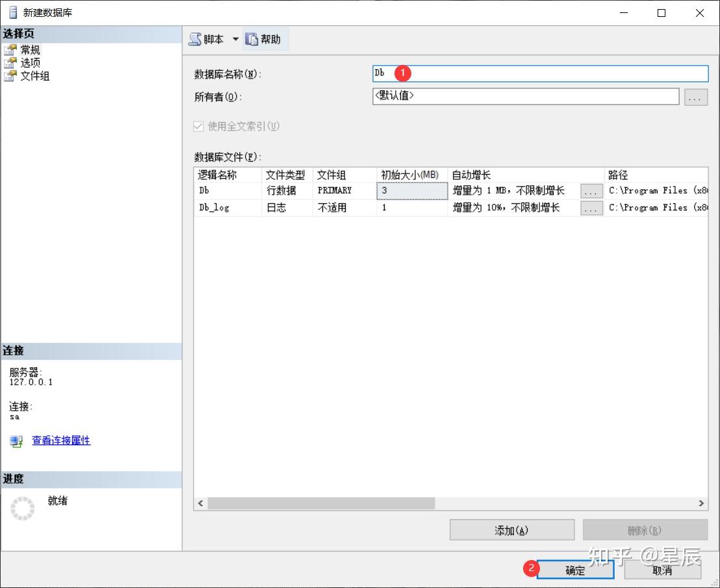Click the disabled 删除(R) button
The width and height of the screenshot is (720, 588).
click(x=645, y=530)
